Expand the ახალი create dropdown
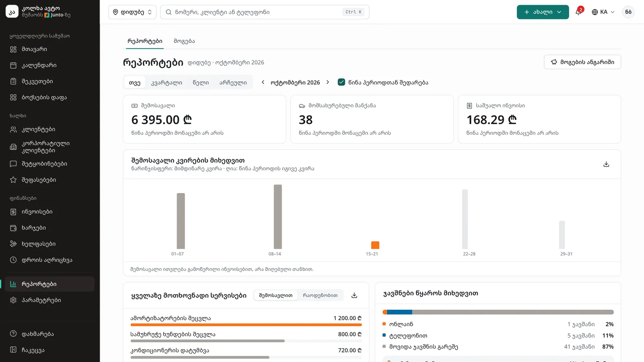The width and height of the screenshot is (644, 362). click(x=543, y=12)
